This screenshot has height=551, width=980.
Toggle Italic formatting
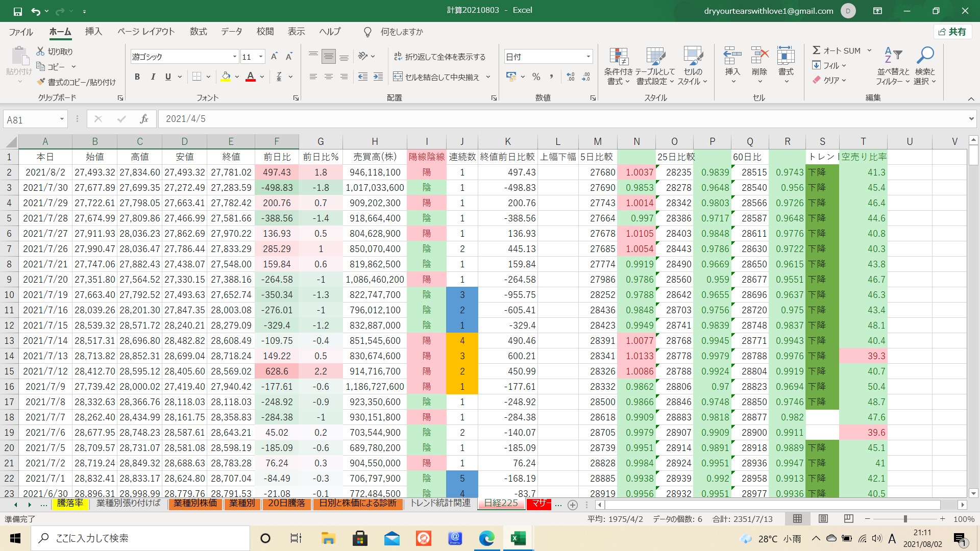point(153,77)
